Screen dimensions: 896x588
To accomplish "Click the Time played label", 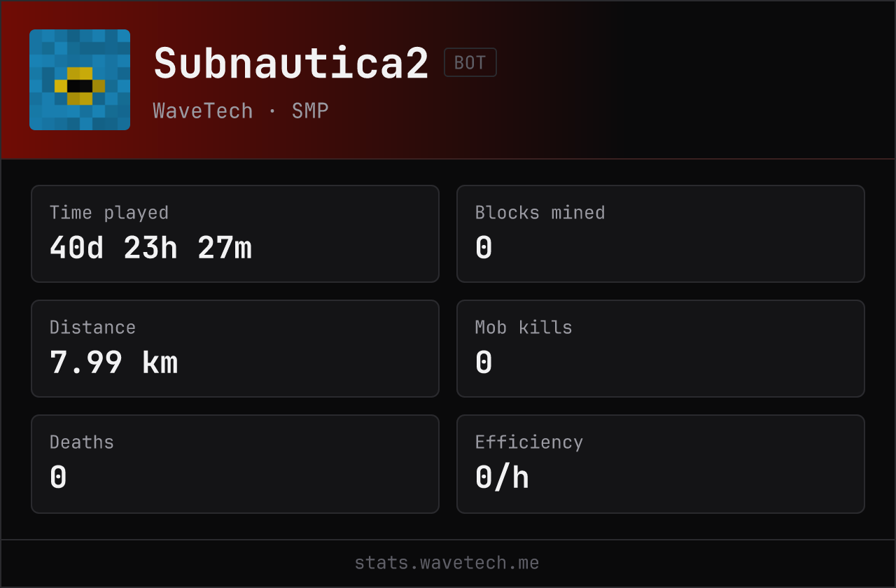I will 109,213.
